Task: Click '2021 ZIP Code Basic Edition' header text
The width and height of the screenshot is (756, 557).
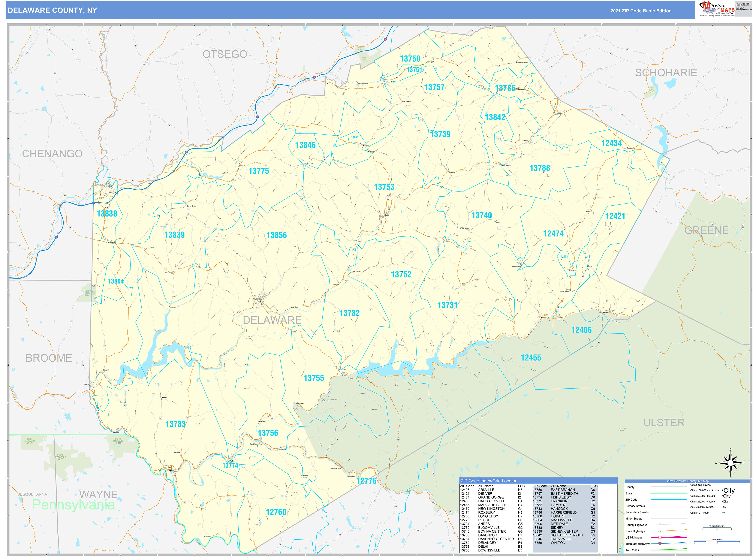Action: click(641, 11)
